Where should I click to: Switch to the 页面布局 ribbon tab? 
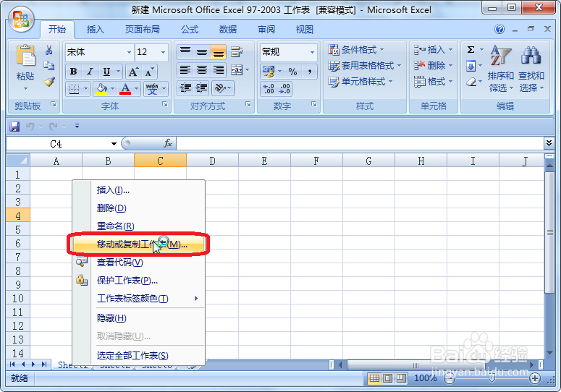tap(142, 30)
